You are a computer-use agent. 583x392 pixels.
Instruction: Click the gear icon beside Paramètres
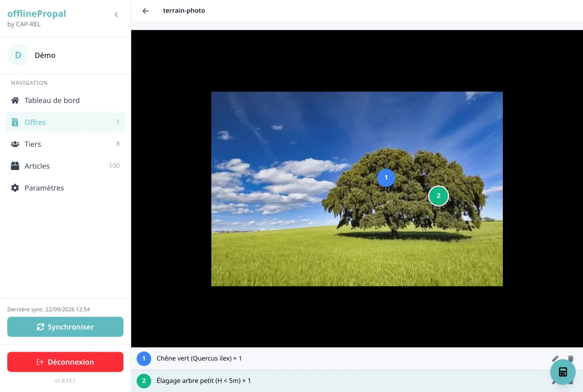click(15, 188)
